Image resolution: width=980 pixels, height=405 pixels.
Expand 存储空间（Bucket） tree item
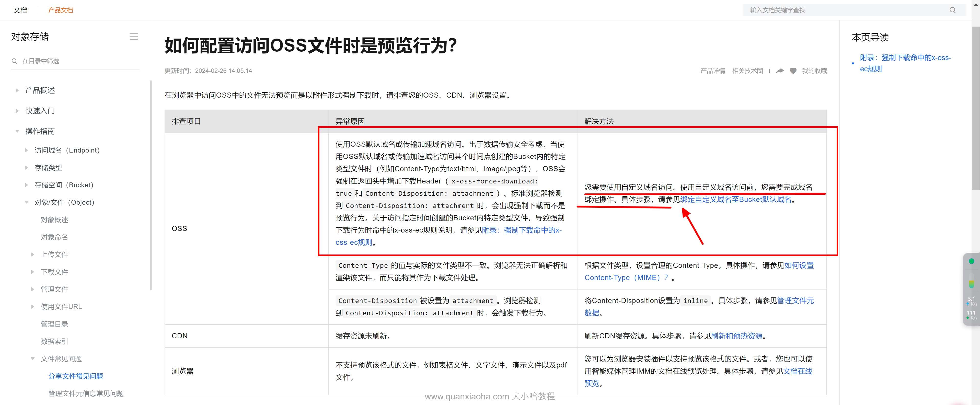26,185
